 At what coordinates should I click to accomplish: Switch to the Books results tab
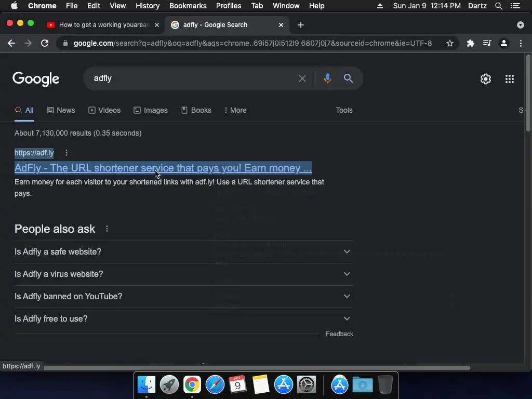(196, 110)
